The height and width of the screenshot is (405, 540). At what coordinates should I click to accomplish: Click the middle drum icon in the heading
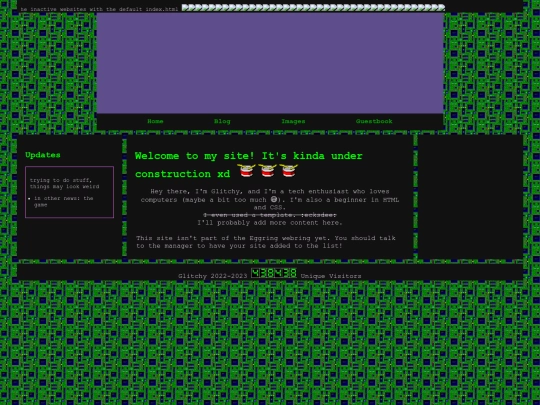click(x=268, y=170)
